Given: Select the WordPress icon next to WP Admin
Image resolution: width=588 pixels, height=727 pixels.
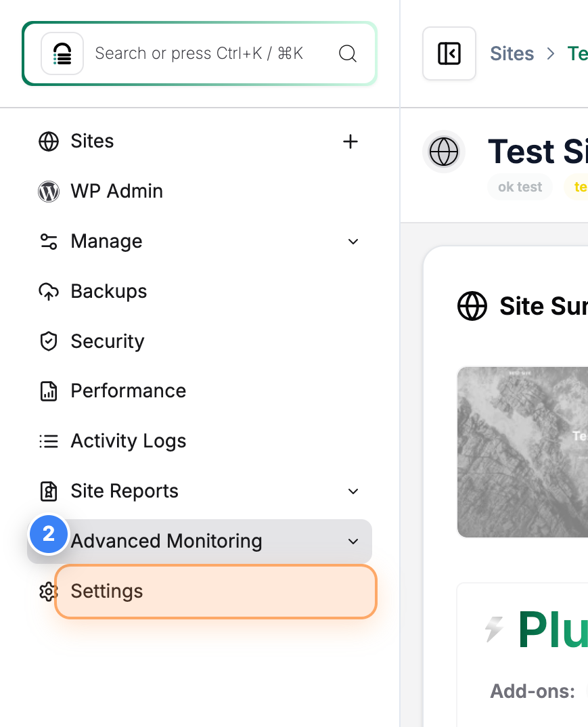Looking at the screenshot, I should coord(48,192).
